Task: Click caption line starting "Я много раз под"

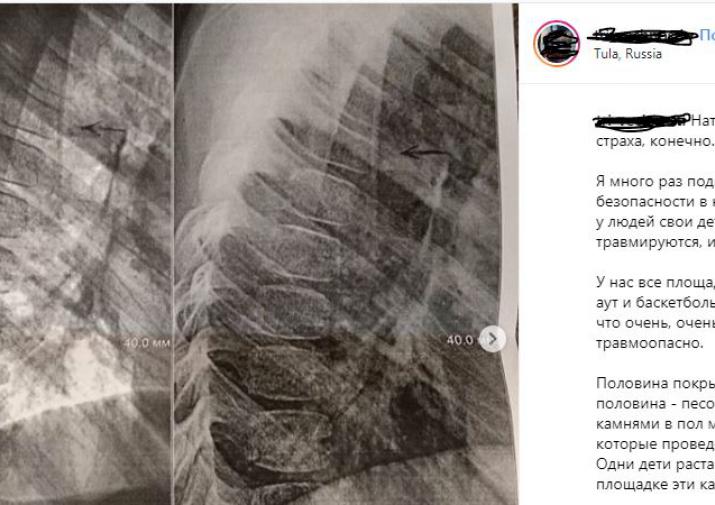Action: (655, 181)
